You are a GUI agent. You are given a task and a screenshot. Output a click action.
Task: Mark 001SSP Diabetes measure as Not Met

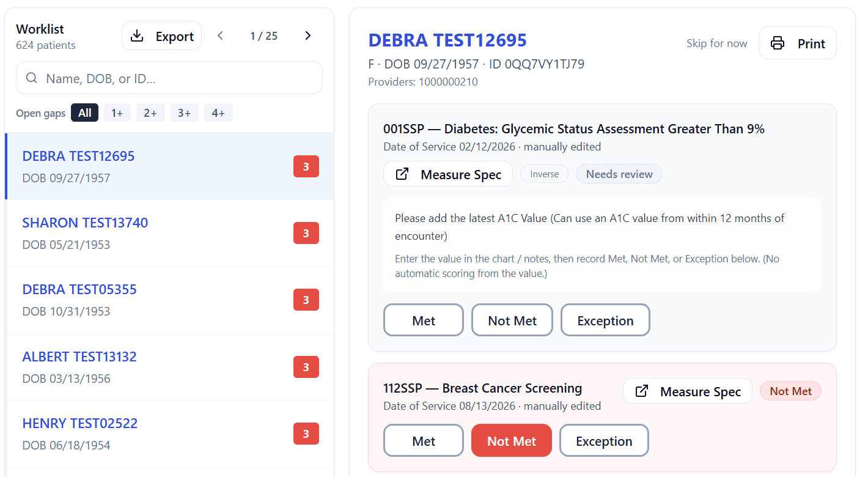coord(512,320)
